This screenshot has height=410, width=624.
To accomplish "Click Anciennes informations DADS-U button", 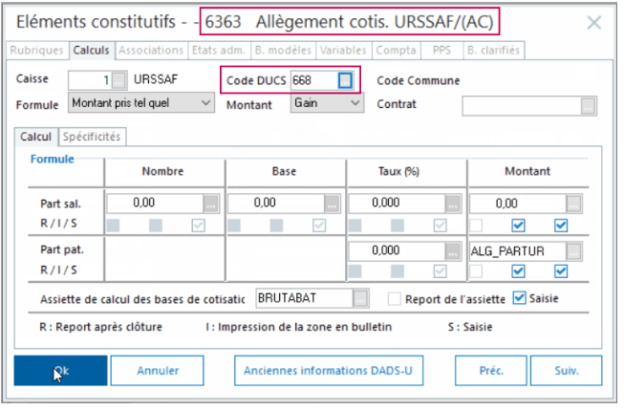I will point(328,371).
